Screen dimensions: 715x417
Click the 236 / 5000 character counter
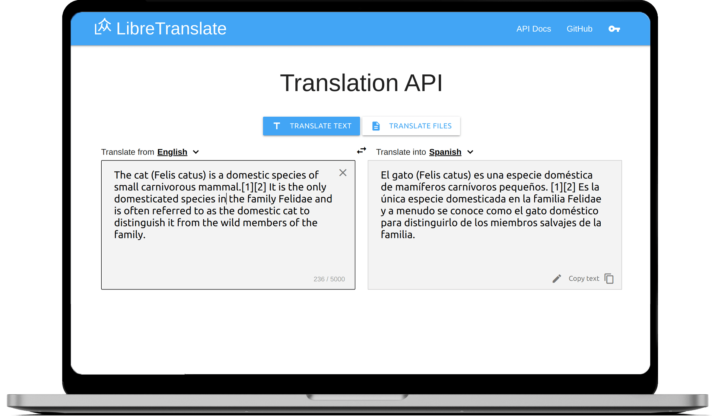coord(329,279)
